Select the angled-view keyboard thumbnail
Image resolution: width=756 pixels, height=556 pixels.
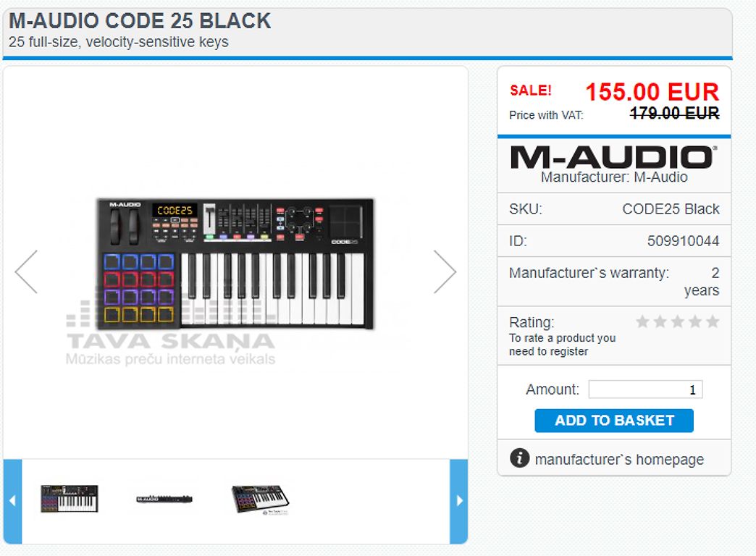coord(261,499)
